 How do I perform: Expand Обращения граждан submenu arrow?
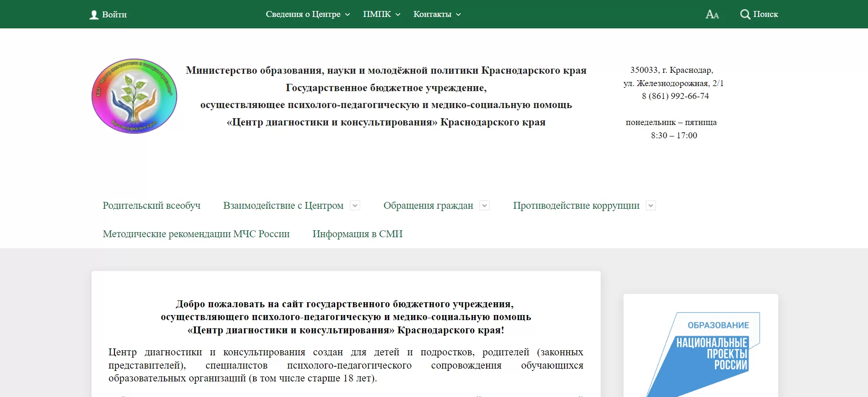(484, 206)
